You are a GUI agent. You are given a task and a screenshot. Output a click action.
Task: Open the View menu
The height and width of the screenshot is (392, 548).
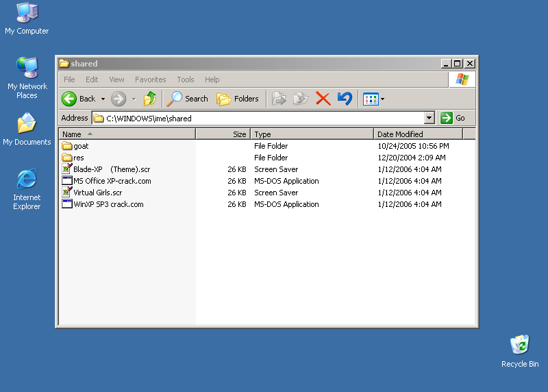pyautogui.click(x=116, y=79)
